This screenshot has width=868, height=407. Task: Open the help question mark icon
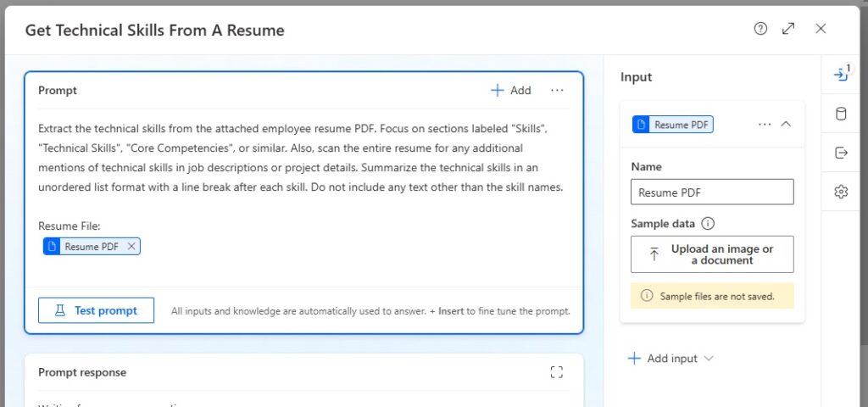[760, 29]
